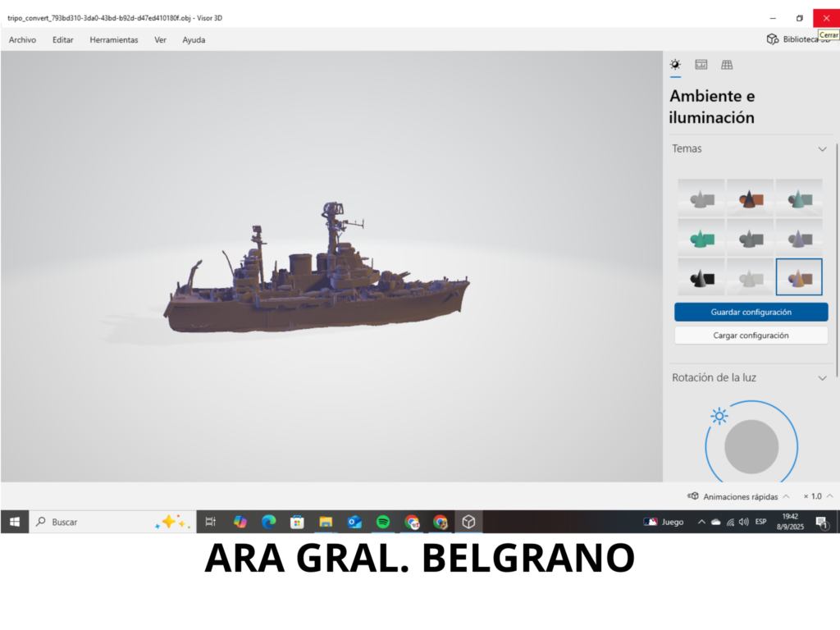Open the Ayuda menu
The image size is (840, 630).
[194, 39]
